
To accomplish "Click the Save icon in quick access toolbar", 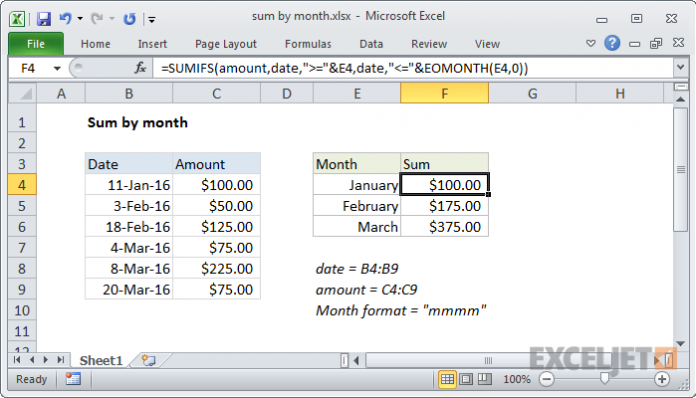I will (x=44, y=19).
